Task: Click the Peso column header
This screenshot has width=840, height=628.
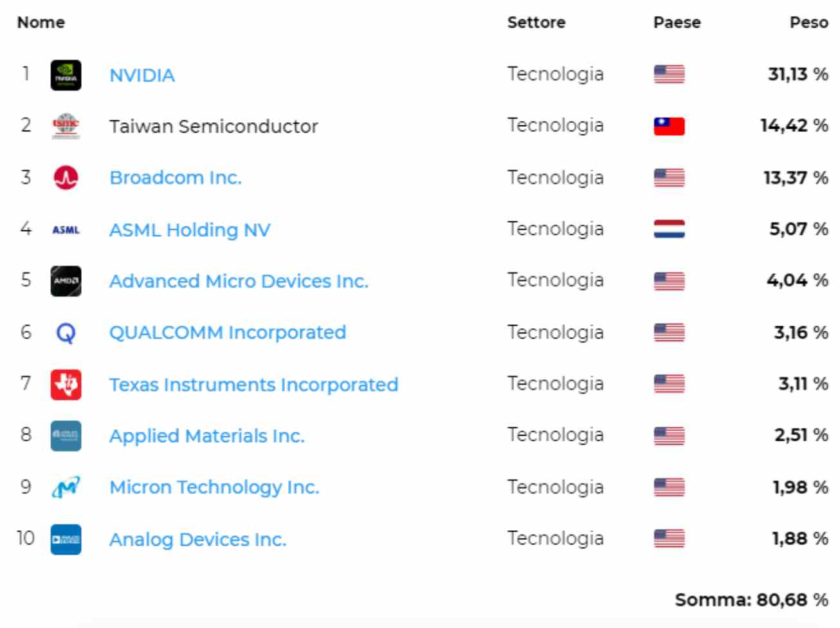Action: [x=808, y=23]
